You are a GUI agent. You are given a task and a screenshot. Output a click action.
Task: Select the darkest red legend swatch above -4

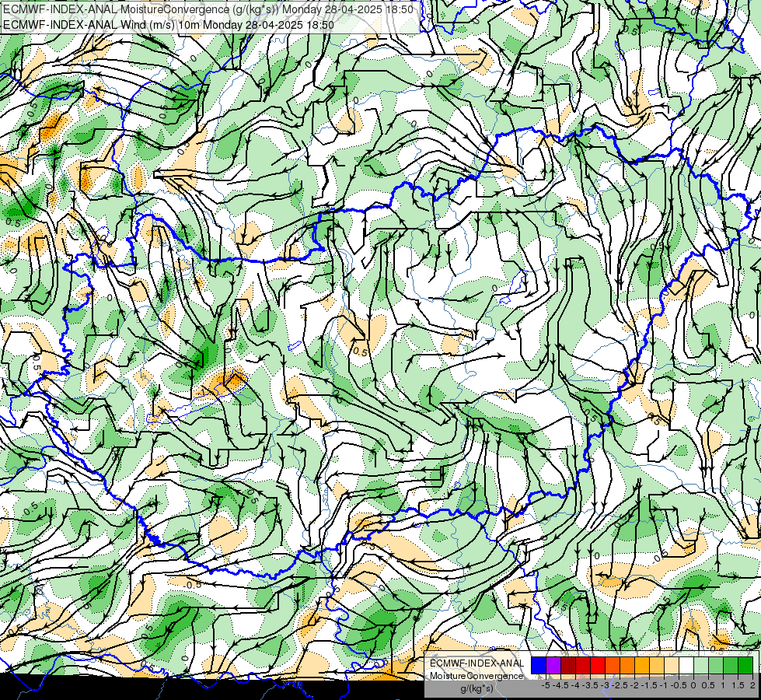(x=568, y=666)
